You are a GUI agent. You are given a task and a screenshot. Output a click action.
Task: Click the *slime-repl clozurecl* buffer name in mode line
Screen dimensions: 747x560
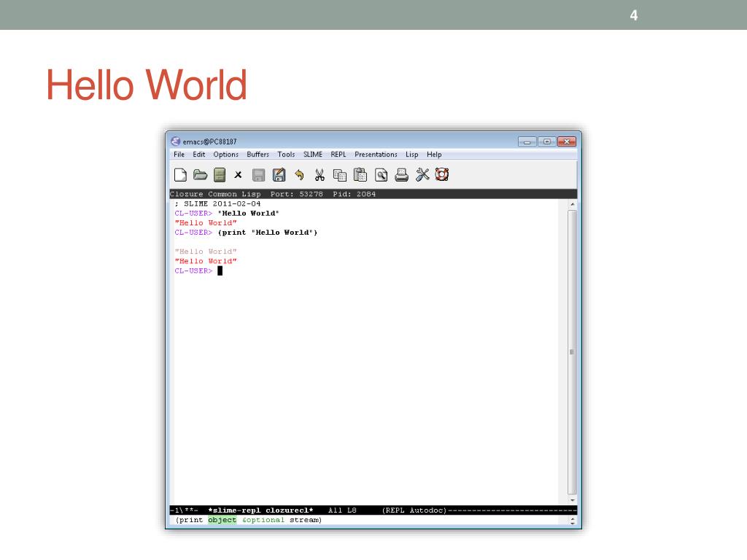tap(260, 510)
